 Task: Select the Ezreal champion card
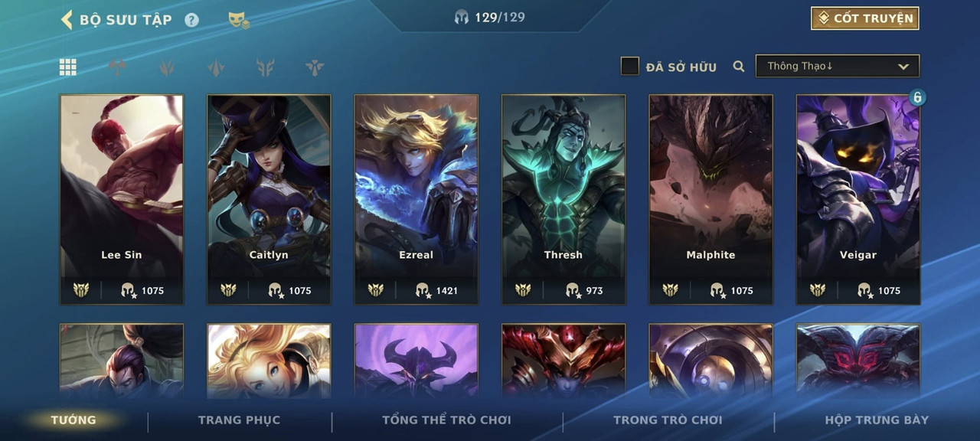click(416, 199)
